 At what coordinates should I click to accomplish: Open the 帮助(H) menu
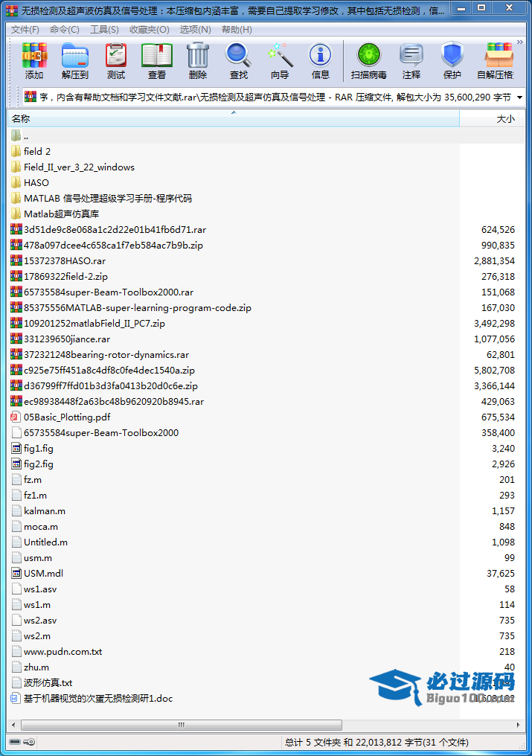coord(237,30)
